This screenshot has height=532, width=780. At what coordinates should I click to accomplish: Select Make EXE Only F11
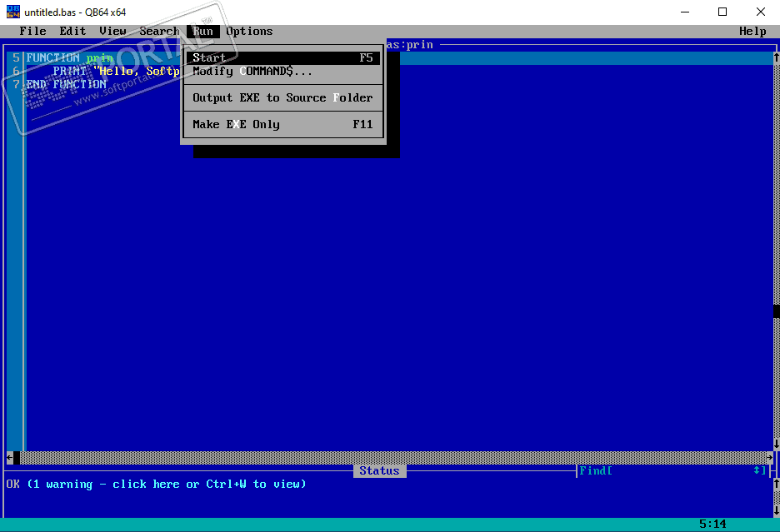[x=283, y=124]
